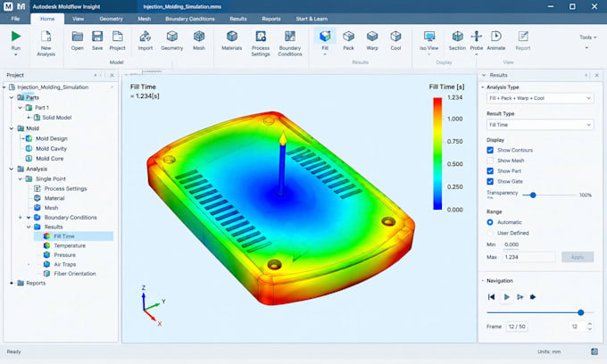
Task: Open the Results ribbon tab
Action: [x=238, y=19]
